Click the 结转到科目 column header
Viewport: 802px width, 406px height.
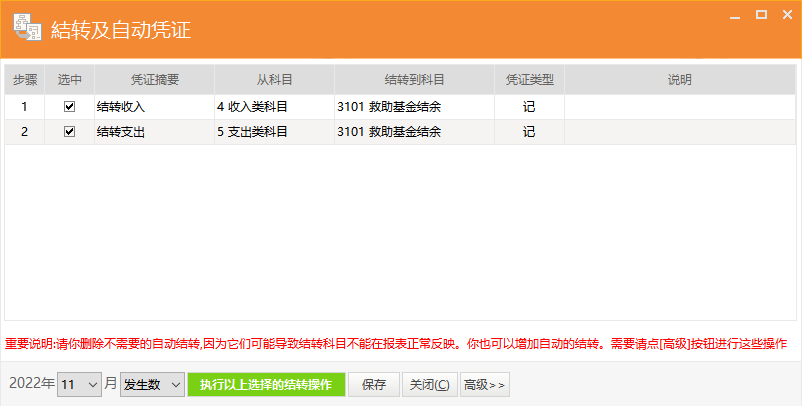pos(414,80)
